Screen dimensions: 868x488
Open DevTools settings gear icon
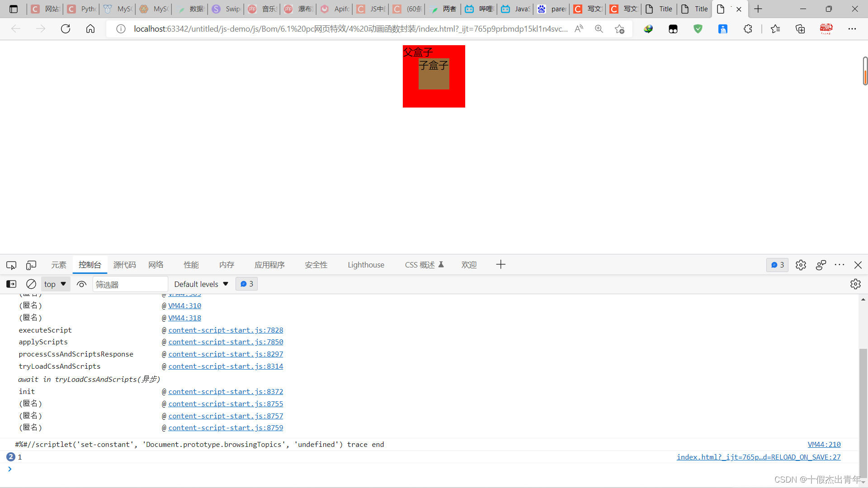pos(801,265)
